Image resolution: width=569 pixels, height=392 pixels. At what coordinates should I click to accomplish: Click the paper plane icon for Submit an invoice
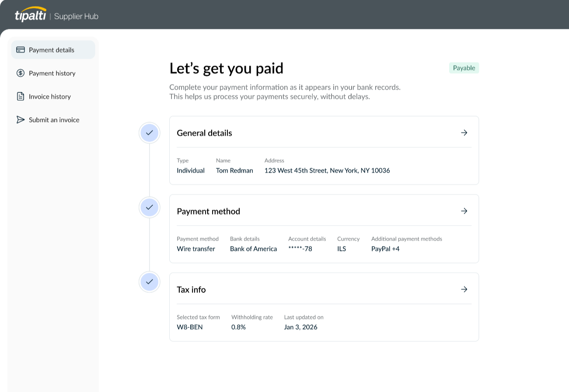21,120
